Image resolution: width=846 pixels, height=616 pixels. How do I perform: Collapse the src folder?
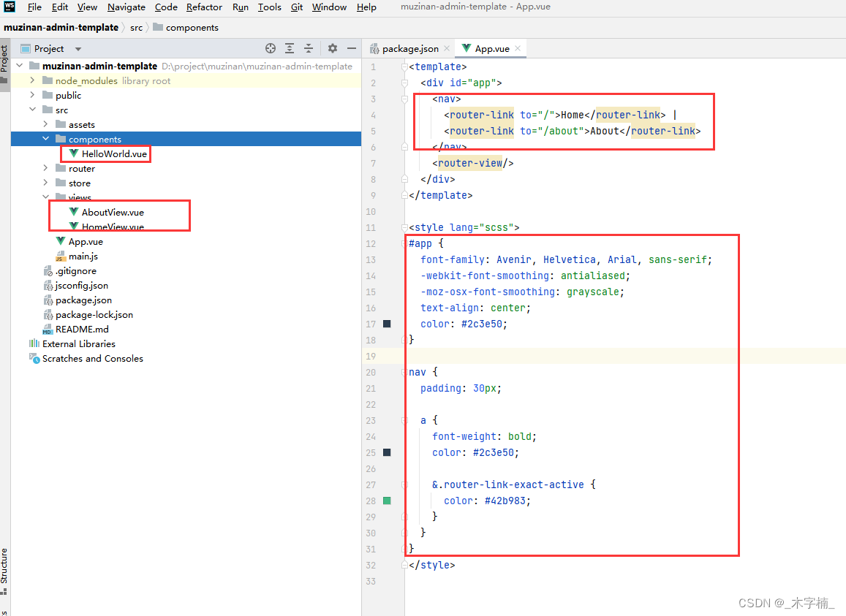[32, 110]
